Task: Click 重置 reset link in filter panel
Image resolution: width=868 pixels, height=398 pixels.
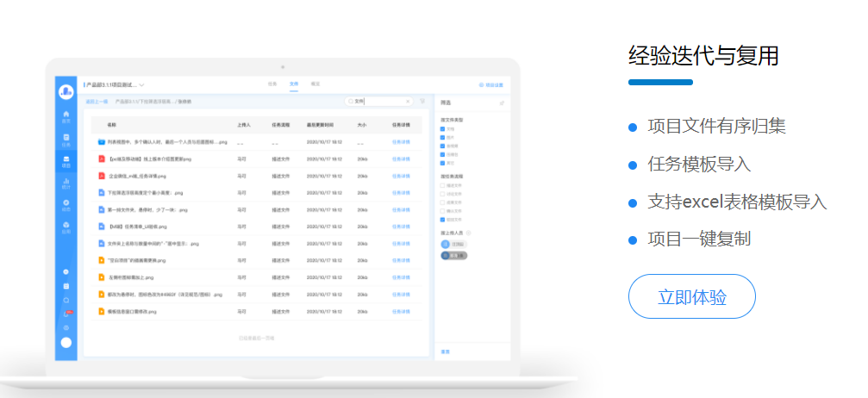Action: [445, 351]
